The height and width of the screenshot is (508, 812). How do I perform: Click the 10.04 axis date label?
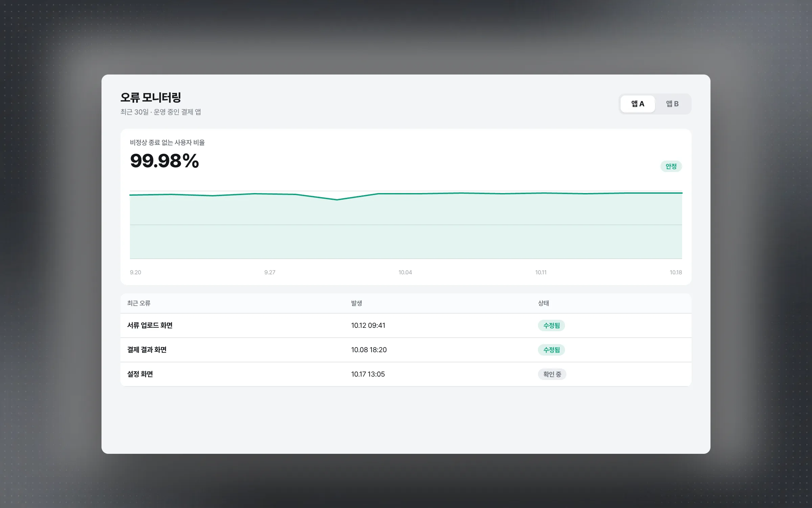(405, 272)
